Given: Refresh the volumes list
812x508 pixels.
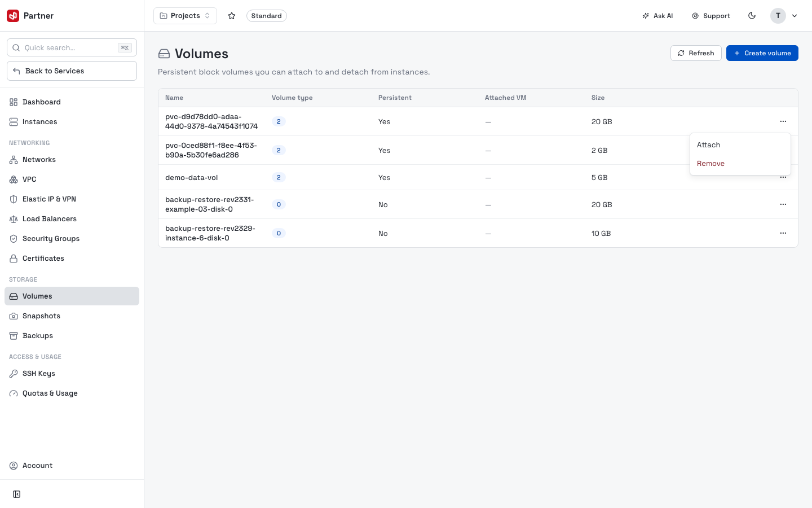Looking at the screenshot, I should (x=696, y=53).
